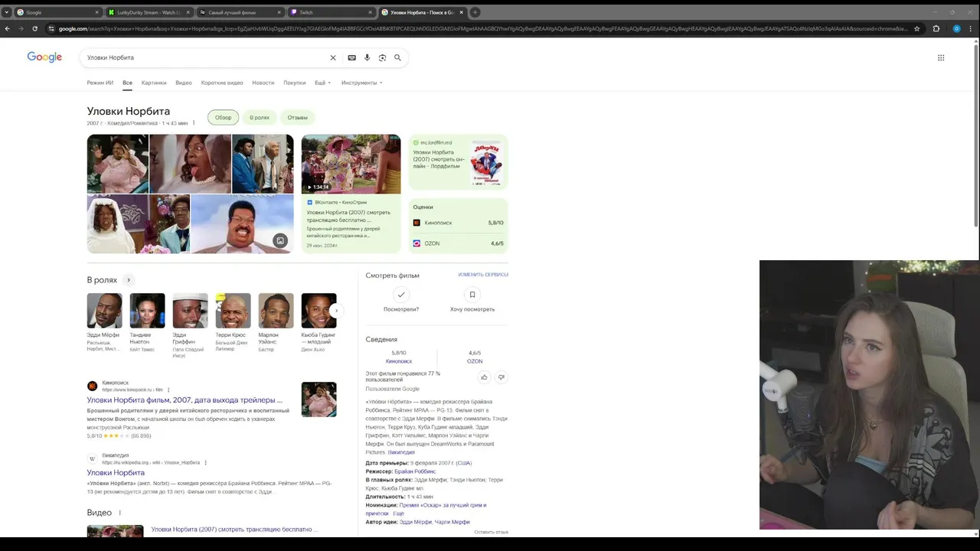980x551 pixels.
Task: Open the browser profile avatar icon
Action: tap(956, 28)
